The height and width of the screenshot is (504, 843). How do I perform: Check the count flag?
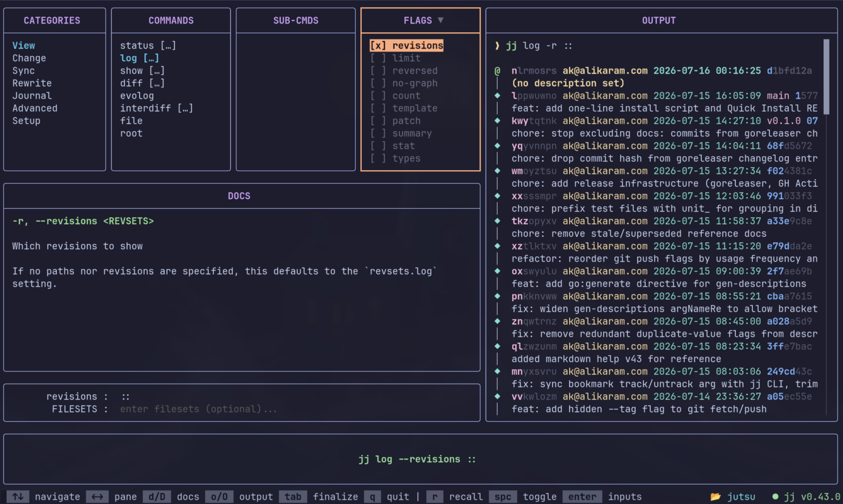pyautogui.click(x=378, y=96)
